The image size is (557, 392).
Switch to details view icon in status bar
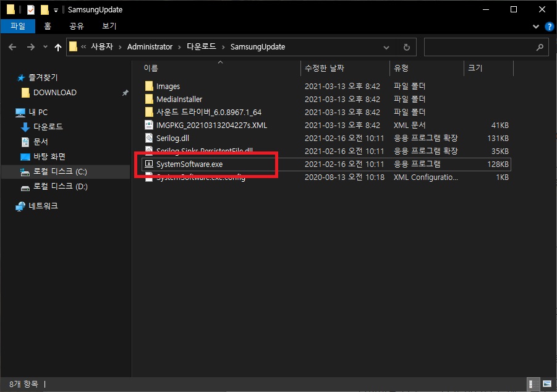point(534,384)
